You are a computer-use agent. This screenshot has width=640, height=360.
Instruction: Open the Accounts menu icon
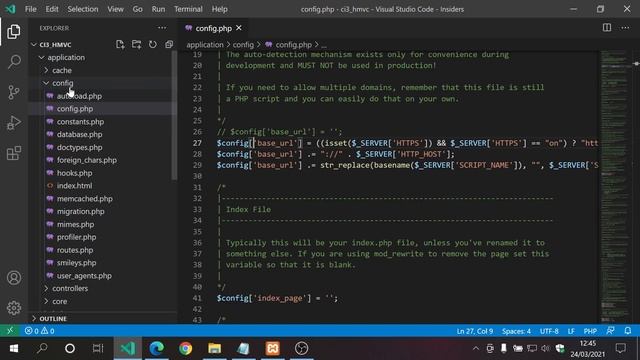[x=13, y=278]
